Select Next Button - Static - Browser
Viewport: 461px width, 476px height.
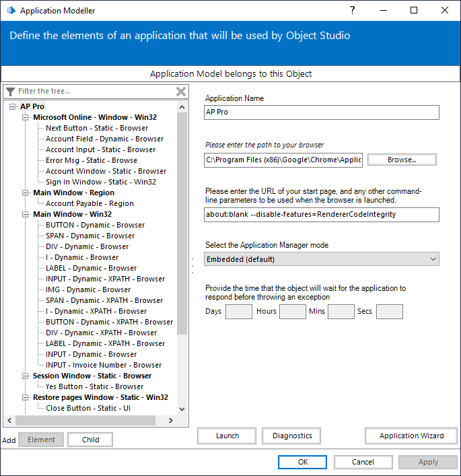point(97,128)
